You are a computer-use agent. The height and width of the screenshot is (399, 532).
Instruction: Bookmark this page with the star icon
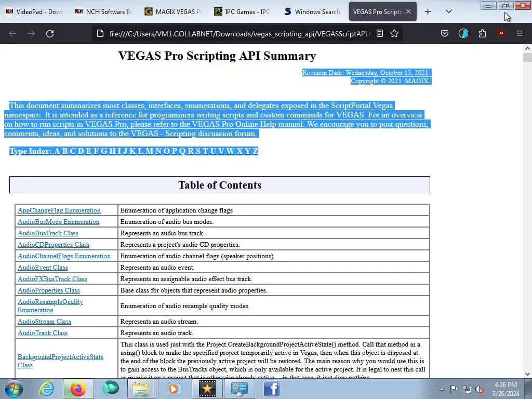pyautogui.click(x=394, y=33)
